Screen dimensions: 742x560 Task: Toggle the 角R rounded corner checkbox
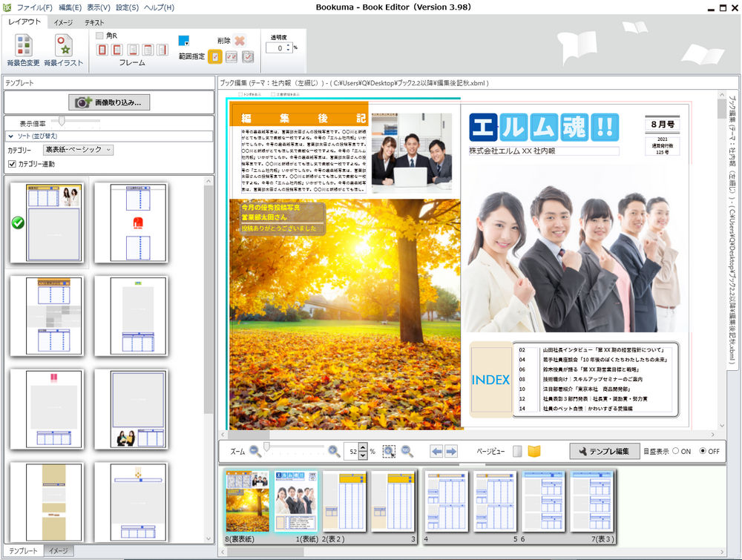tap(100, 36)
